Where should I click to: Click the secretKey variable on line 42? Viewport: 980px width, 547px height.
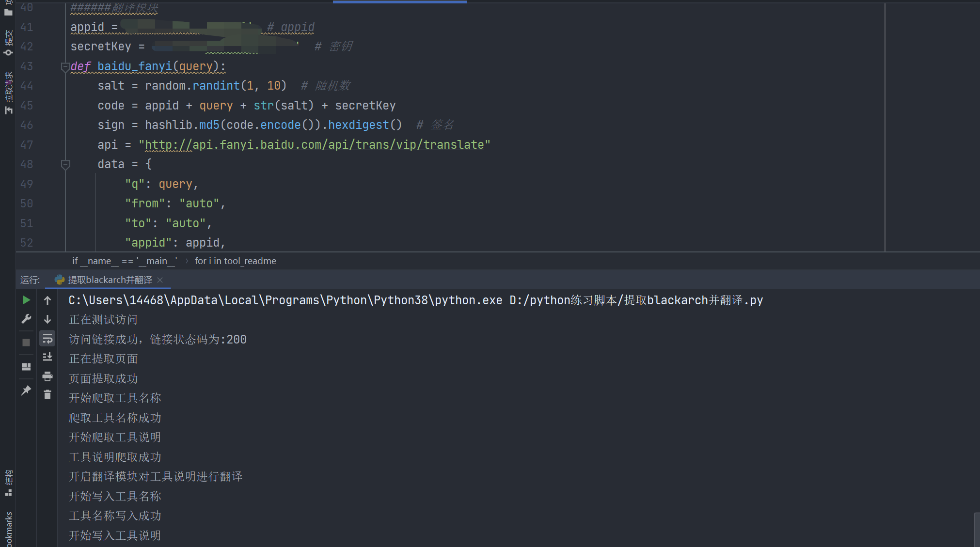click(101, 47)
